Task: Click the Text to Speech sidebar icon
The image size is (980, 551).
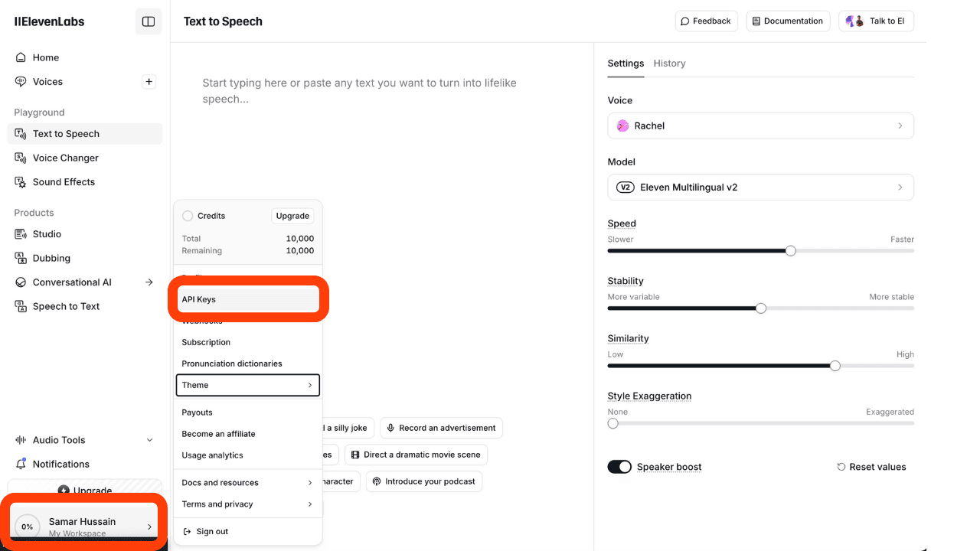Action: point(21,134)
